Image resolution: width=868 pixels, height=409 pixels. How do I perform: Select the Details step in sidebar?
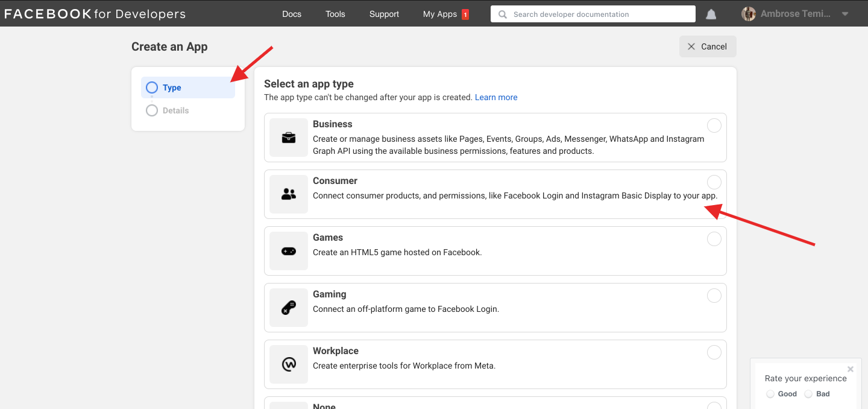coord(175,110)
